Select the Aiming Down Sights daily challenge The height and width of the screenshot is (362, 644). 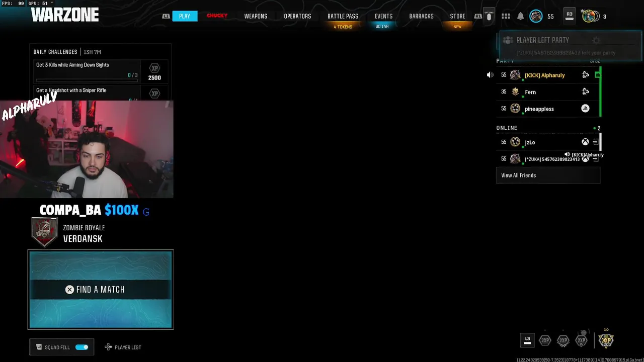tap(102, 71)
